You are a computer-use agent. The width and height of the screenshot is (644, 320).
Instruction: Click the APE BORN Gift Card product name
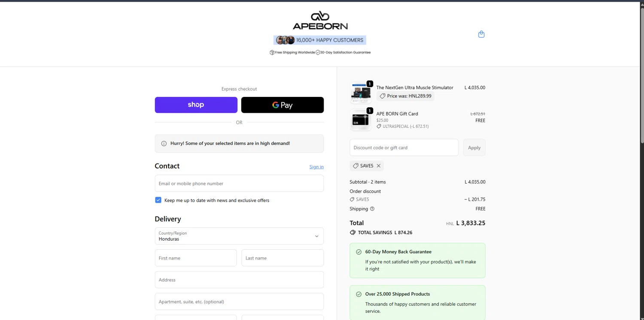(397, 114)
